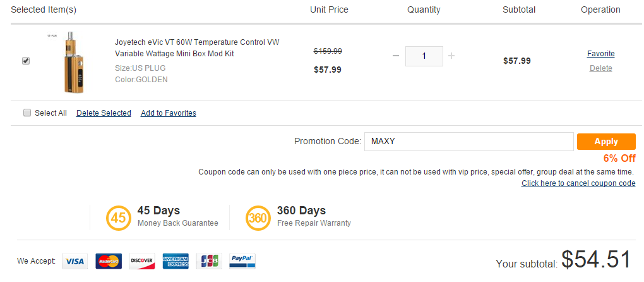Click the American Express icon
This screenshot has width=644, height=282.
(x=176, y=261)
